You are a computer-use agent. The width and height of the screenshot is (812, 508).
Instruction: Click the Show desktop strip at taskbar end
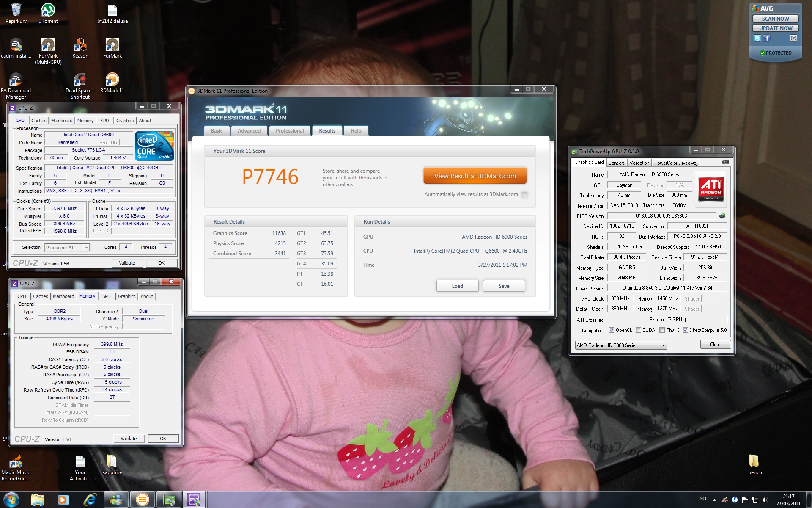click(809, 500)
